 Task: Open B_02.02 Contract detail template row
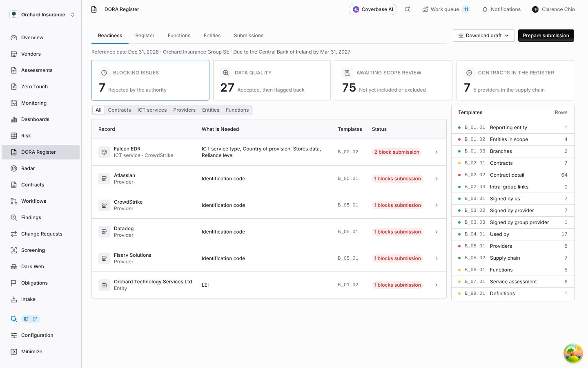click(513, 175)
